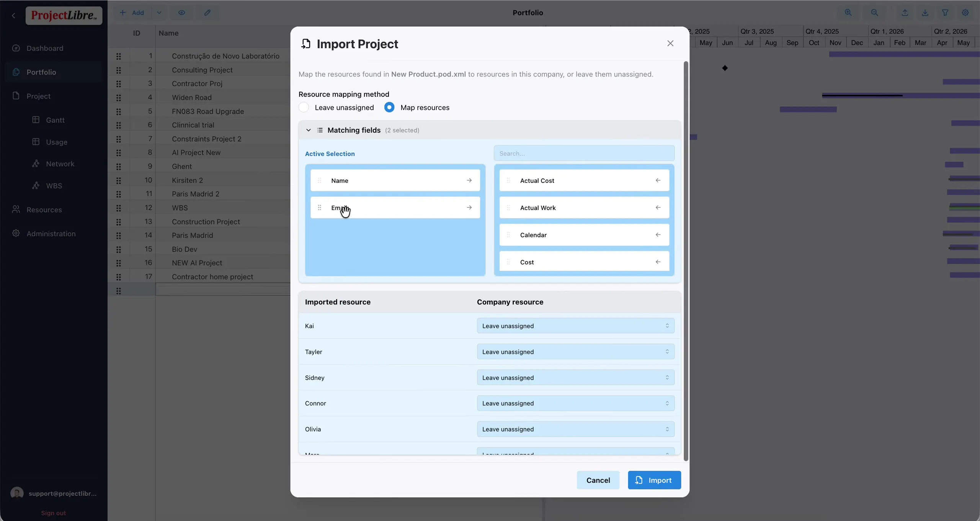Go to Dashboard in sidebar
This screenshot has height=521, width=980.
(x=45, y=48)
